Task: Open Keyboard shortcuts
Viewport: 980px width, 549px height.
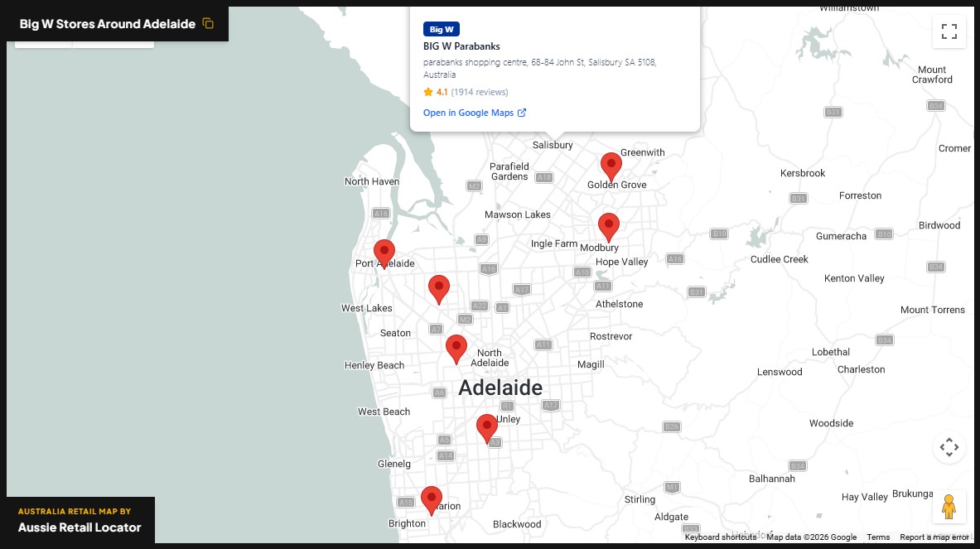Action: 721,537
